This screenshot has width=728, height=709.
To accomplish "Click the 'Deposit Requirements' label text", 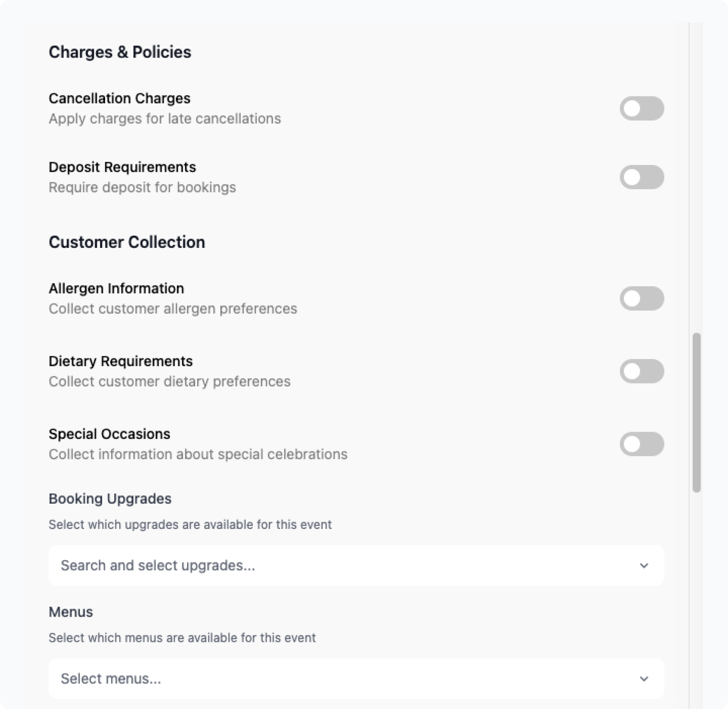I will pyautogui.click(x=122, y=167).
